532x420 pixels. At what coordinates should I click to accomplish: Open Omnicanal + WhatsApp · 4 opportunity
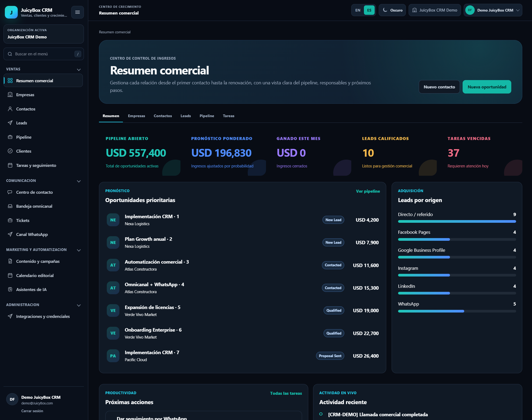tap(243, 288)
